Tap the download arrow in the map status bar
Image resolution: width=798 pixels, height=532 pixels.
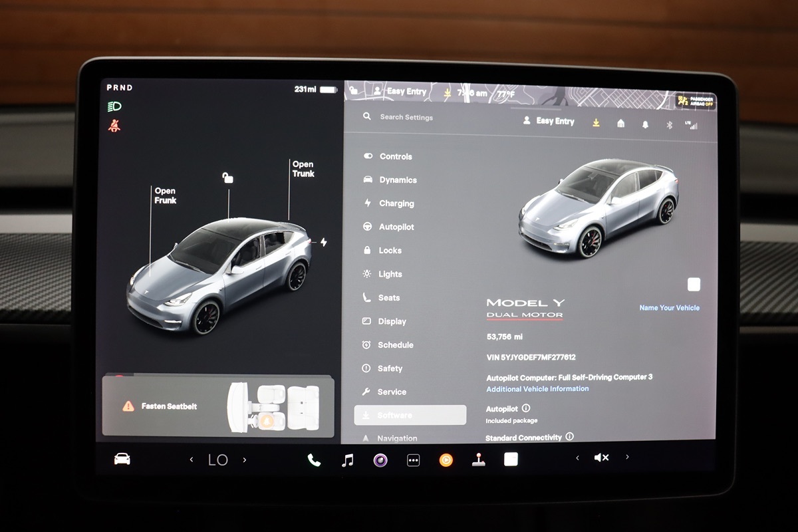click(x=448, y=92)
